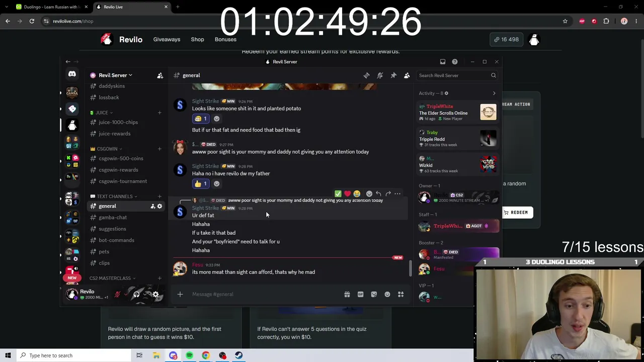Focus the Message #general input field

point(265,294)
